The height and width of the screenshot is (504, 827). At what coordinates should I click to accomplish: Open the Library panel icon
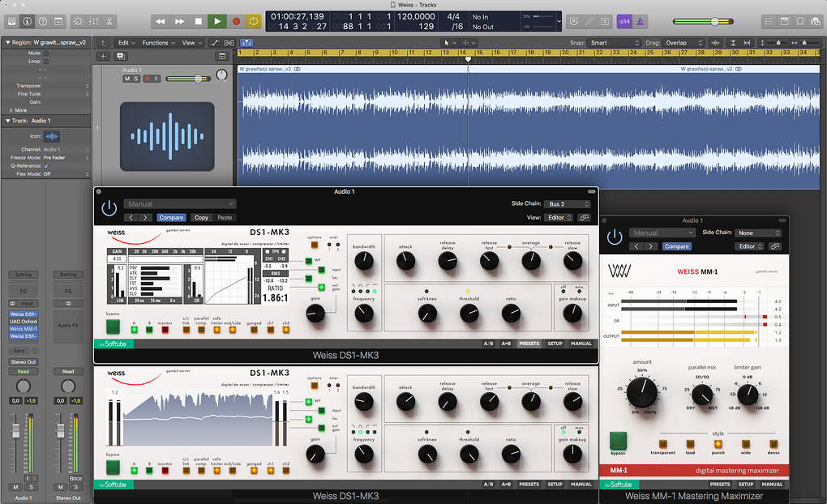point(11,22)
